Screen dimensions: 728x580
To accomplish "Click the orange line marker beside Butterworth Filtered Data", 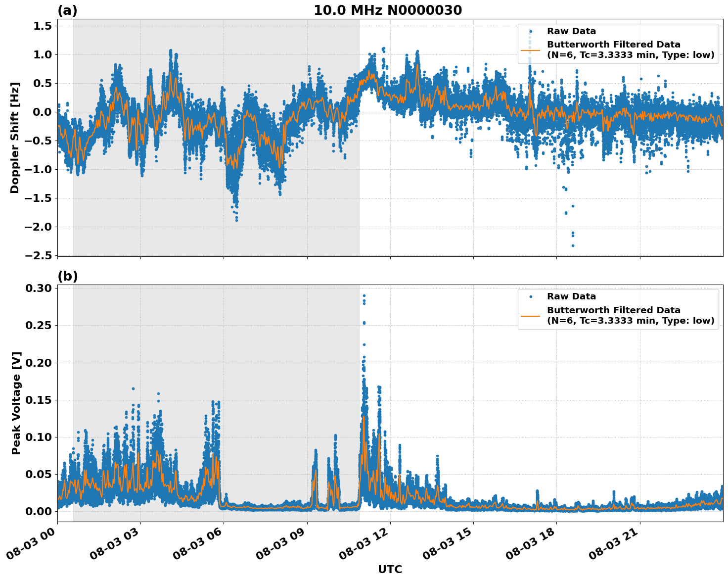I will pos(532,51).
